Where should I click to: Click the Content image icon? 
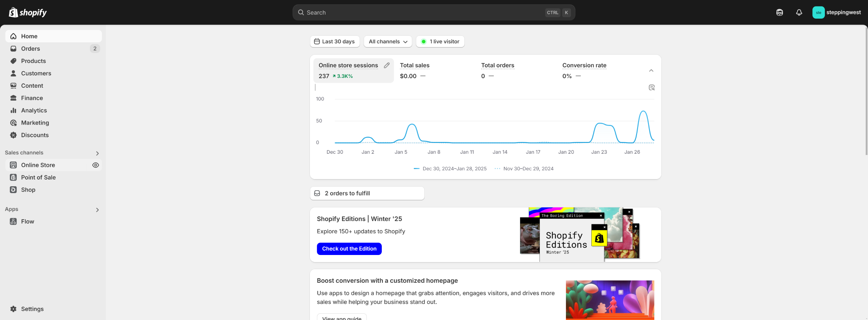point(14,86)
